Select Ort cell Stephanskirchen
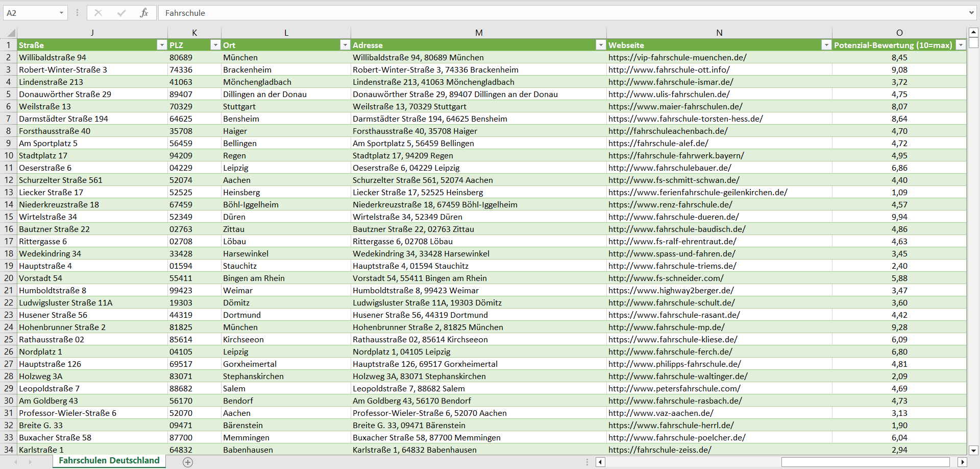980x469 pixels. tap(286, 376)
